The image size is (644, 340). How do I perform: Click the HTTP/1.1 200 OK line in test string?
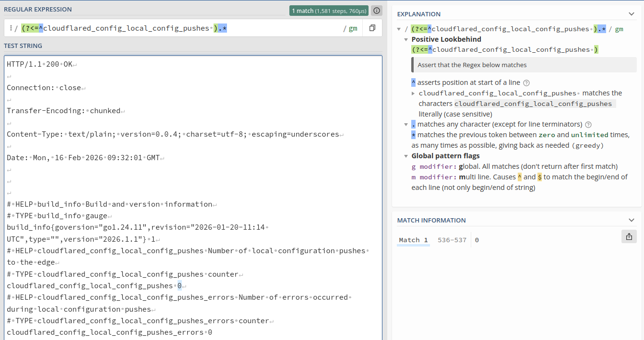pyautogui.click(x=39, y=64)
